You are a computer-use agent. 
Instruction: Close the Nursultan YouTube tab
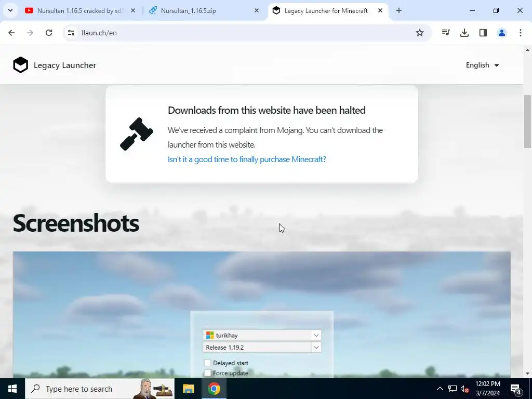[133, 11]
